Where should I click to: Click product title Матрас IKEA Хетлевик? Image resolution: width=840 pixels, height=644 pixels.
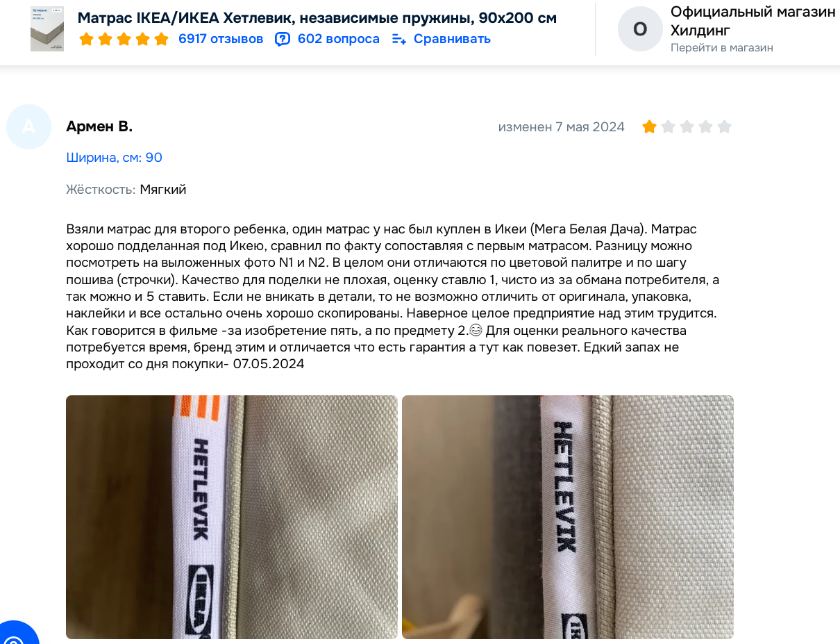click(317, 17)
